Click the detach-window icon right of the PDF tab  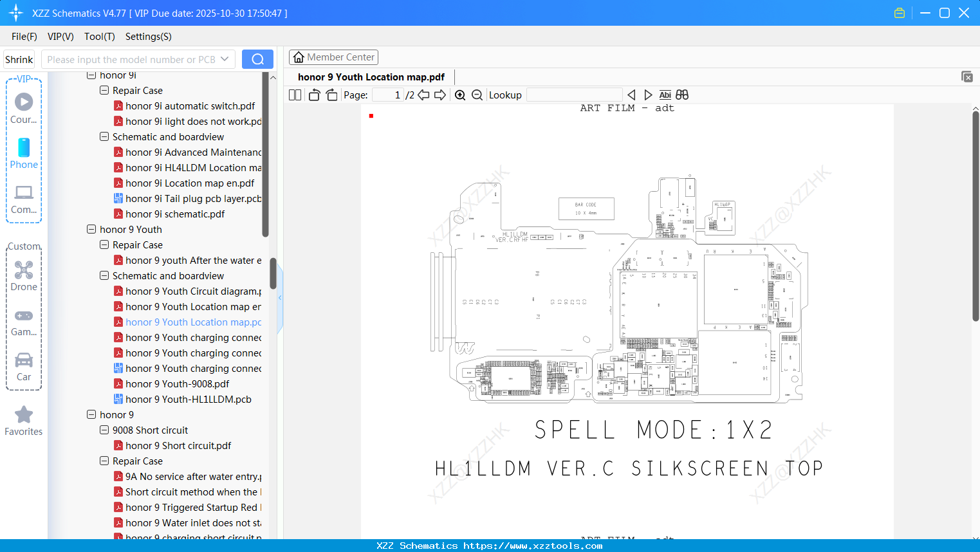click(967, 77)
